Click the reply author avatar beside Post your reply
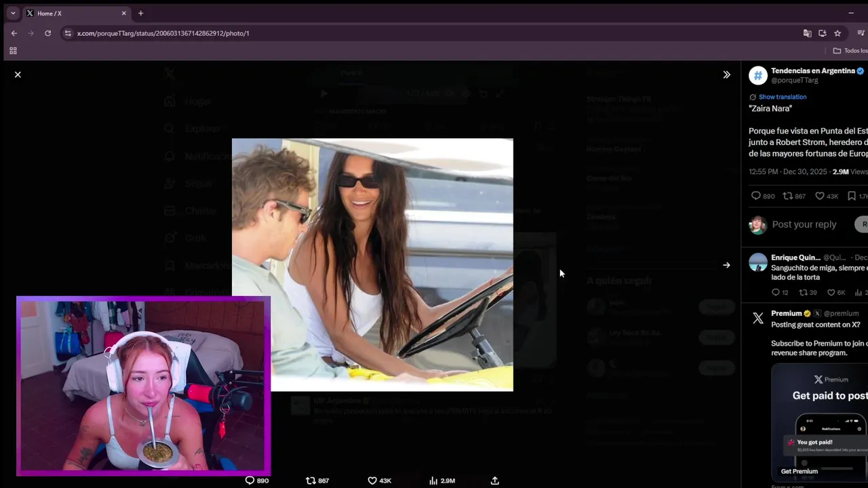This screenshot has height=488, width=868. (x=757, y=224)
